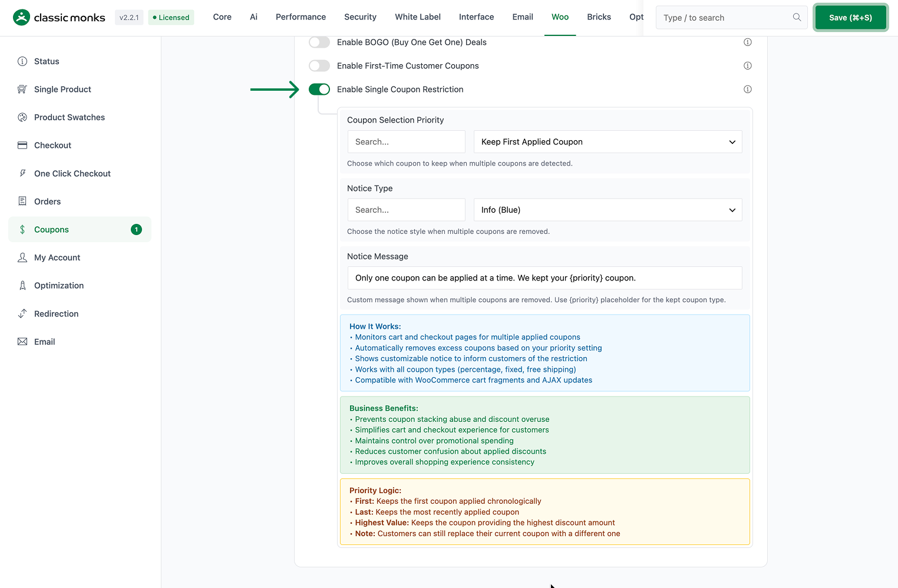
Task: Click the Coupons count badge
Action: [136, 230]
